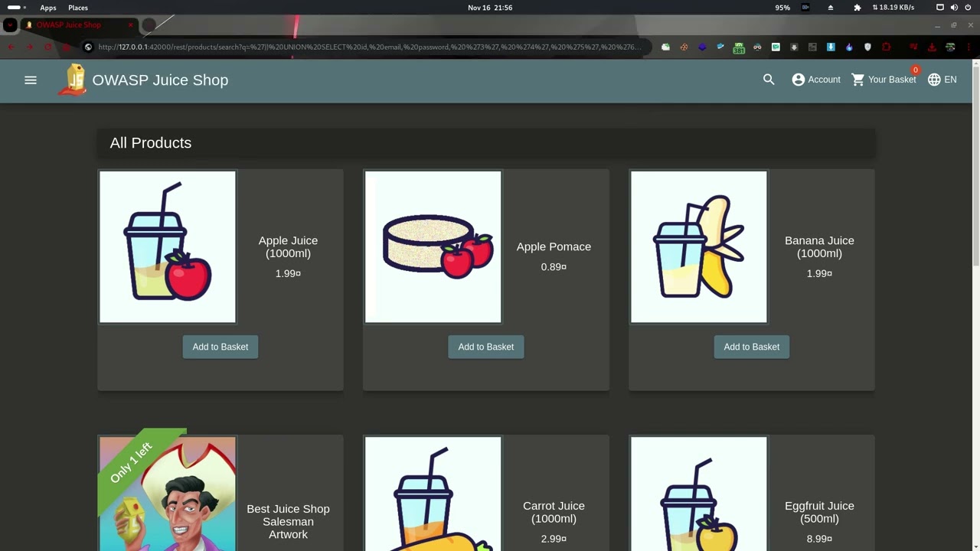Close the OWASP Juice Shop tab
Image resolution: width=980 pixels, height=551 pixels.
pyautogui.click(x=130, y=25)
